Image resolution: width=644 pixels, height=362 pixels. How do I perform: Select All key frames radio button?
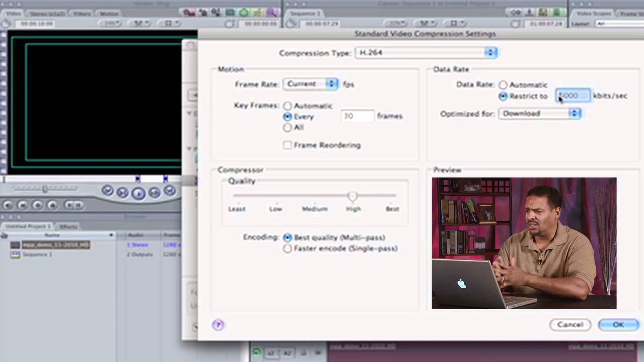pyautogui.click(x=287, y=128)
